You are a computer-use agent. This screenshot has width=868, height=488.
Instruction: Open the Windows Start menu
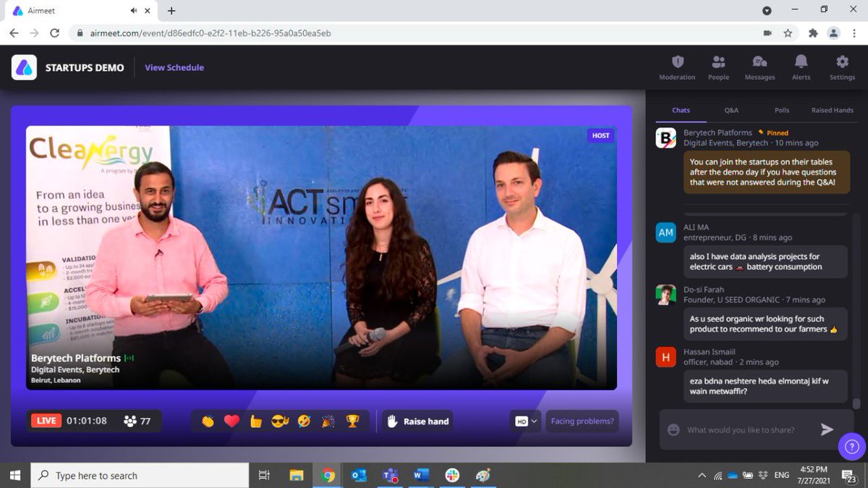coord(14,475)
